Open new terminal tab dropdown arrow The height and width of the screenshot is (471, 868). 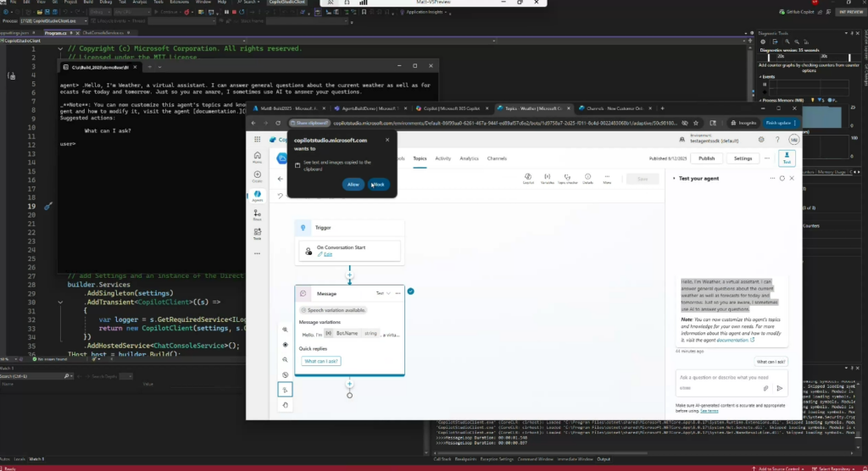click(159, 67)
